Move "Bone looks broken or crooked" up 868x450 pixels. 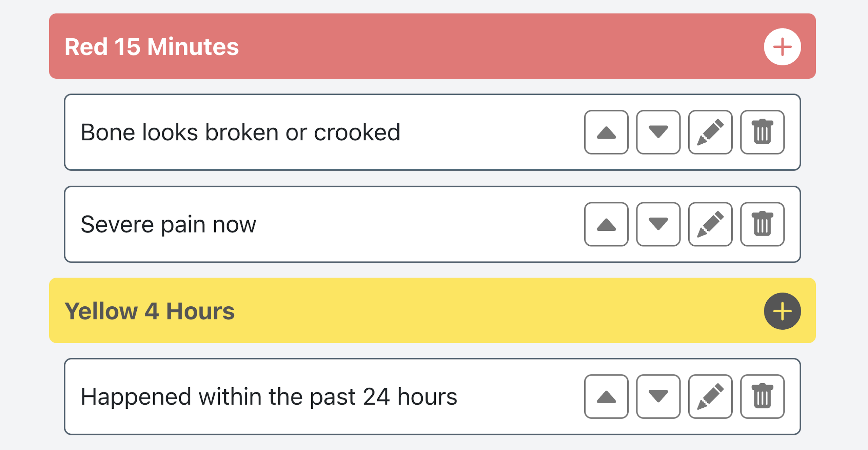[x=606, y=133]
